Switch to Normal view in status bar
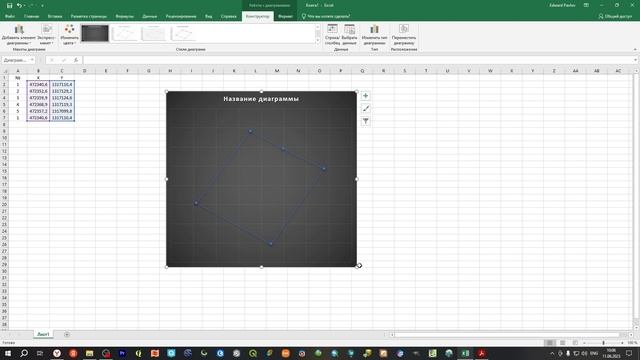Viewport: 640px width, 360px height. pos(550,343)
